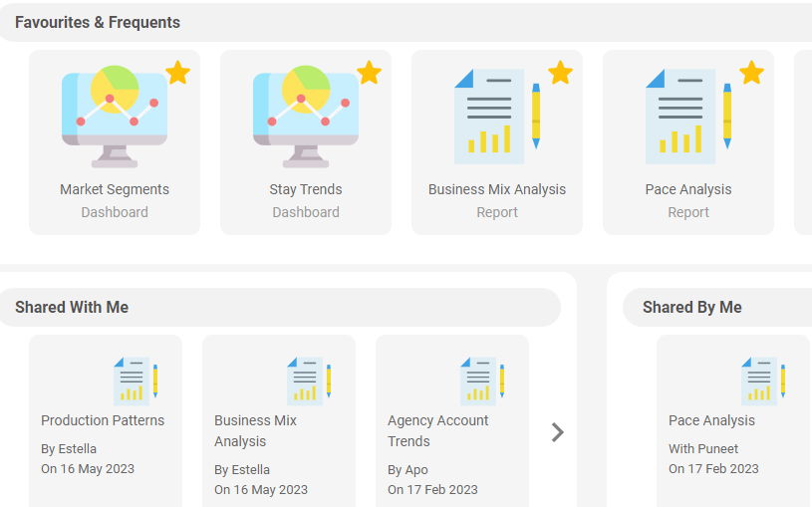Open the Stay Trends dashboard icon

pos(305,115)
